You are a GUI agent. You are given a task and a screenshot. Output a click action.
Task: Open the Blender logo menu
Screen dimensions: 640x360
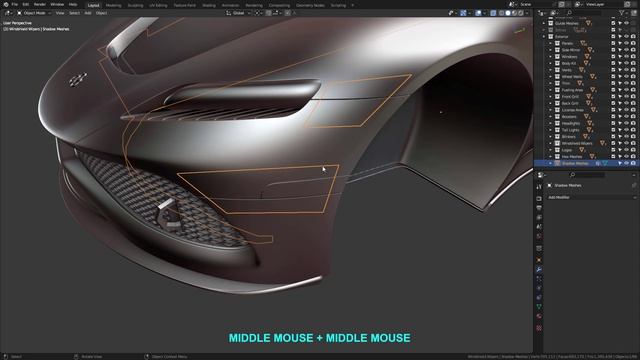point(6,4)
